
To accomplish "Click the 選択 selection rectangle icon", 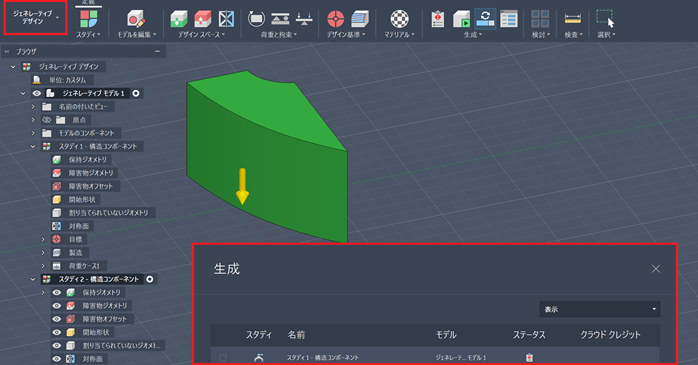I will (605, 19).
